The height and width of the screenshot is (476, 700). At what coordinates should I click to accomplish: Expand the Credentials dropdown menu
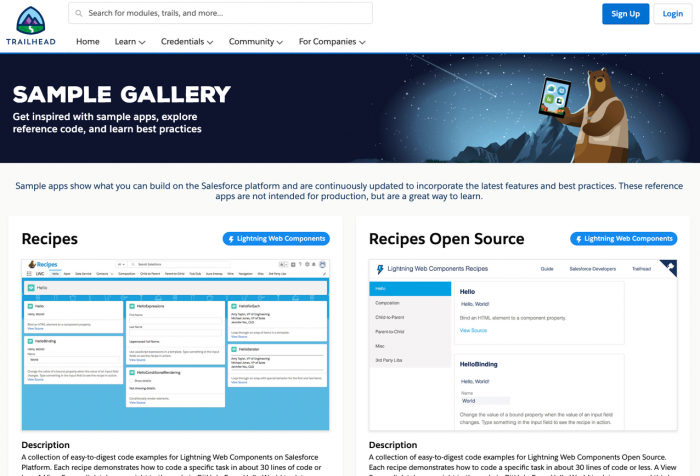click(x=187, y=42)
